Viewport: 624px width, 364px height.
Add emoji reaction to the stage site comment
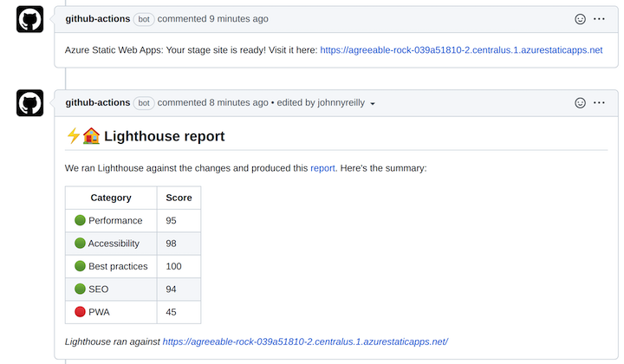[x=581, y=19]
